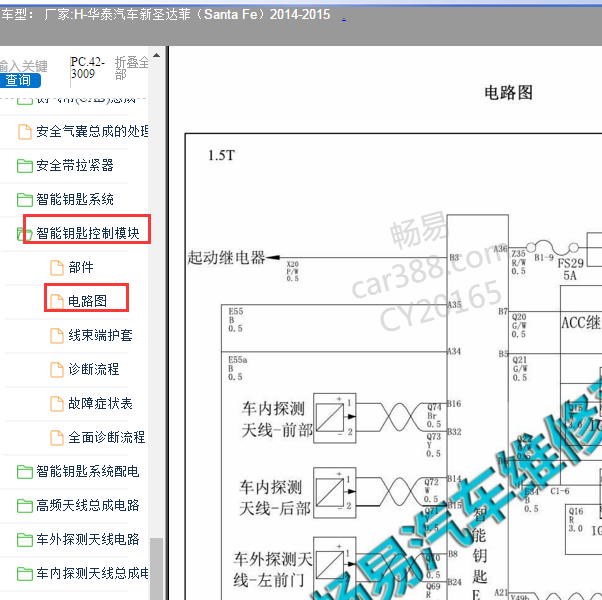The image size is (602, 600).
Task: Click the document icon beside 全面诊断流程
Action: click(57, 437)
